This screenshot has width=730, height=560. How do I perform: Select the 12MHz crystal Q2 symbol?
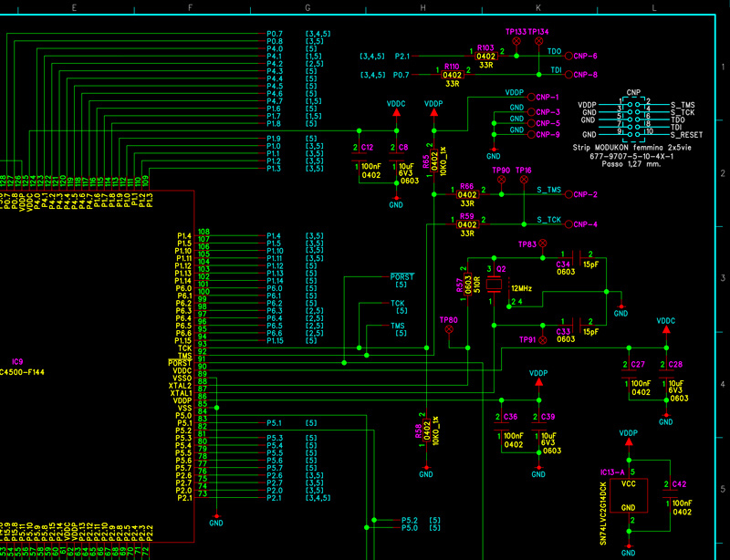point(492,285)
